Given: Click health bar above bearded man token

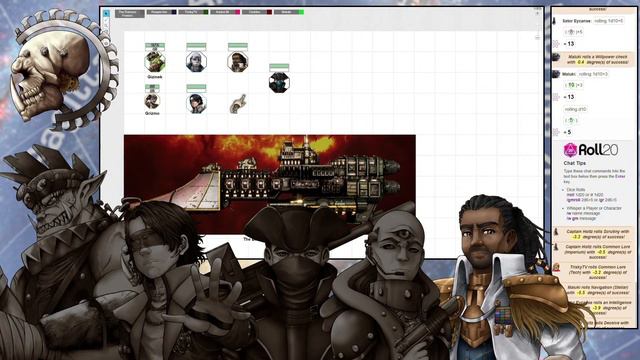Looking at the screenshot, I should pos(238,46).
